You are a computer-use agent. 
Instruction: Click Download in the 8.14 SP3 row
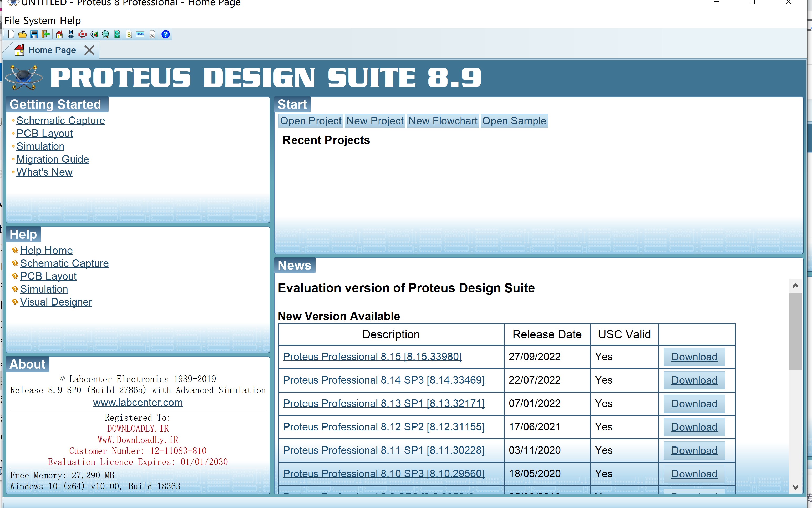point(694,380)
